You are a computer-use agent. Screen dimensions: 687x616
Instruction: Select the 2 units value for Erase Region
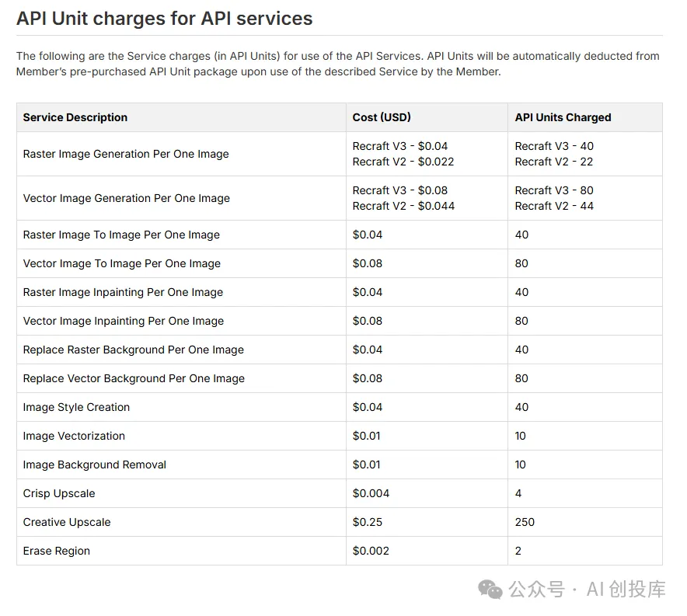point(518,552)
